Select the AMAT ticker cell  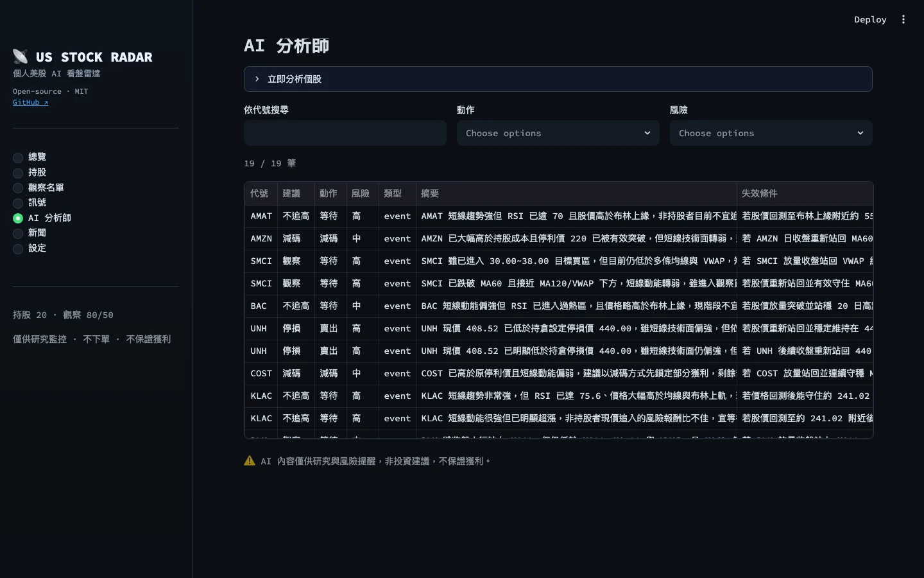click(x=261, y=216)
